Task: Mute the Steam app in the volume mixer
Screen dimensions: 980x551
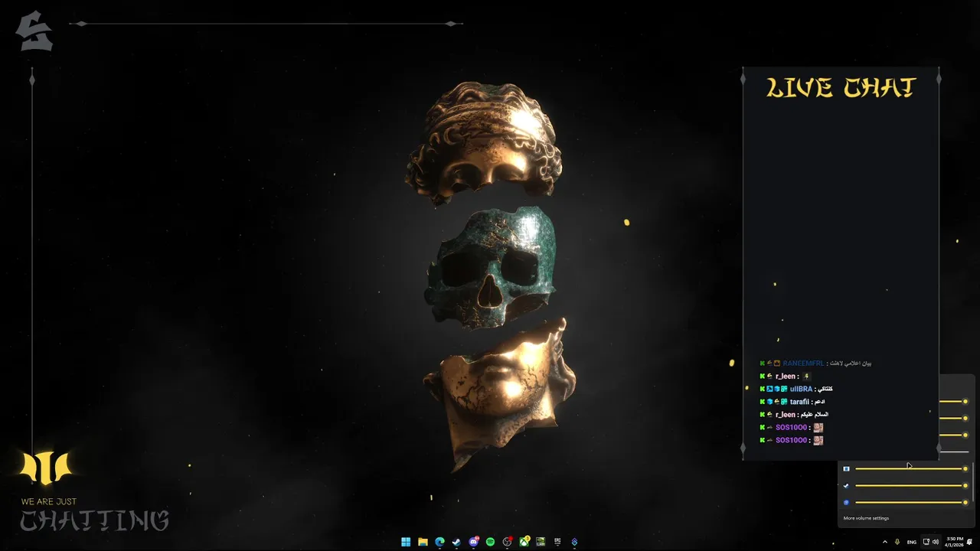Action: (846, 485)
